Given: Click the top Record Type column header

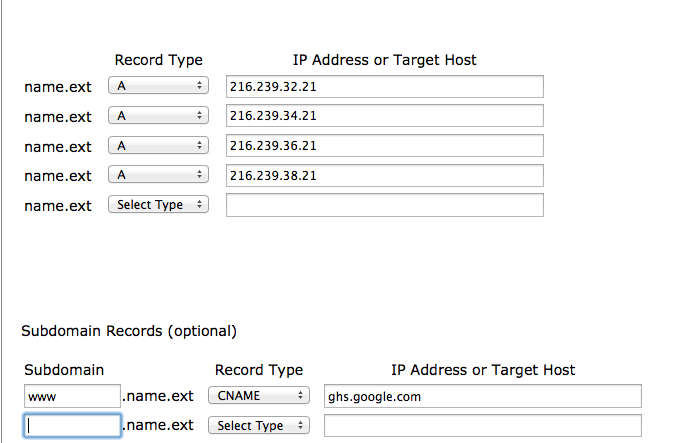Looking at the screenshot, I should pos(158,60).
